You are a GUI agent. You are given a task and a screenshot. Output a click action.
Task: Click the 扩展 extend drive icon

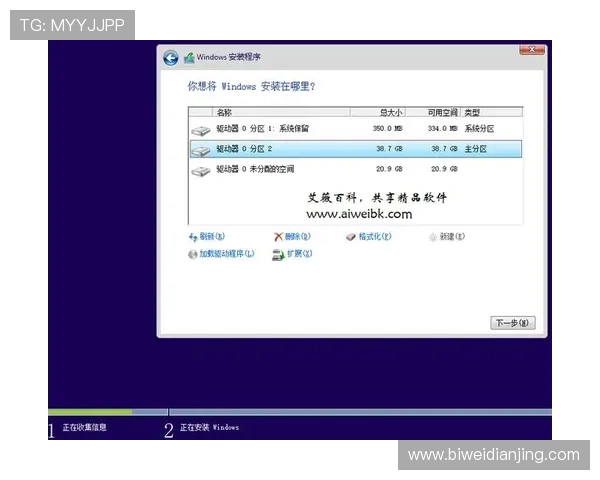(x=278, y=255)
